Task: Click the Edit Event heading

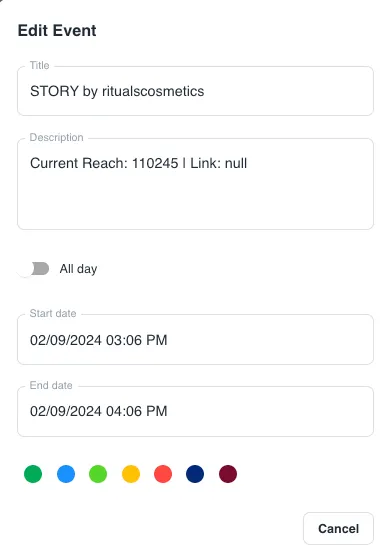Action: (57, 30)
